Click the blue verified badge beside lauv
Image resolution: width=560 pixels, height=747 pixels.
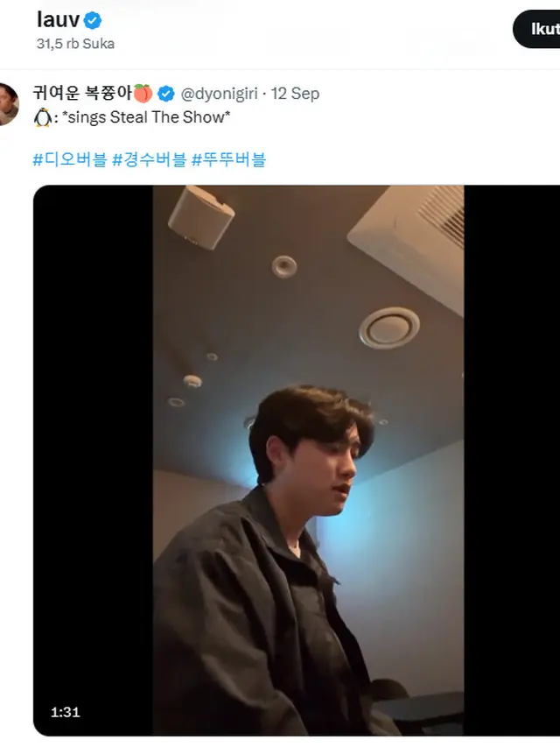pyautogui.click(x=93, y=20)
